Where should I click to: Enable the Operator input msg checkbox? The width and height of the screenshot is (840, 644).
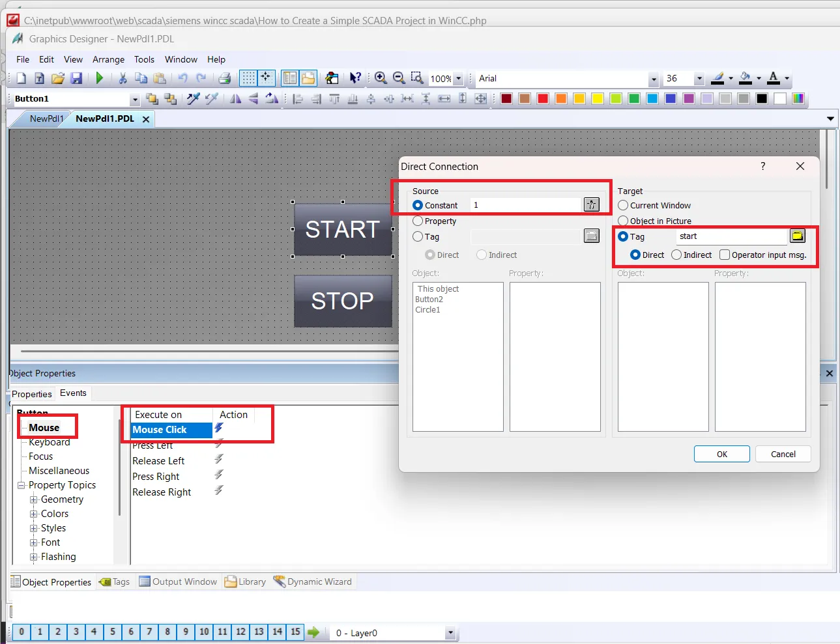pos(724,255)
